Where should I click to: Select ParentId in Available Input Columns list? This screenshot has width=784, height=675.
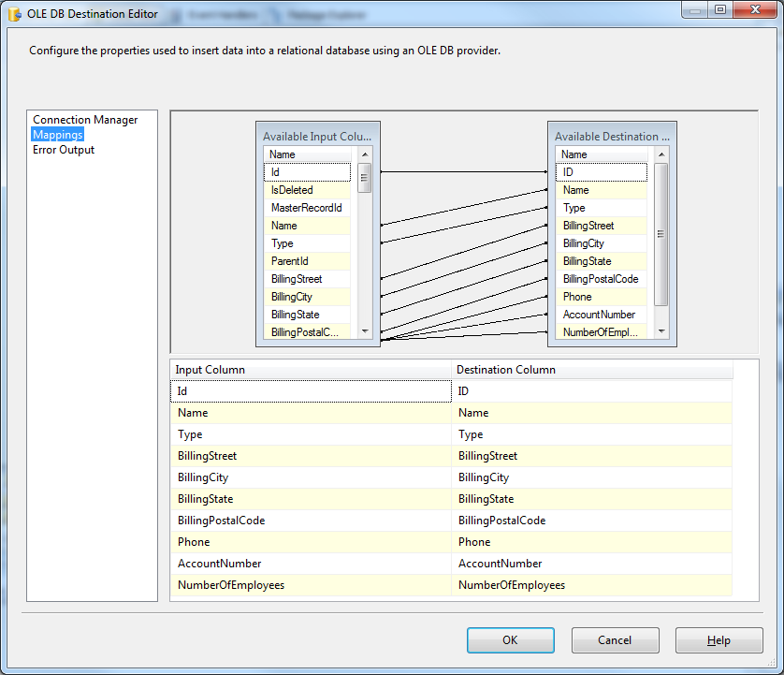[289, 261]
